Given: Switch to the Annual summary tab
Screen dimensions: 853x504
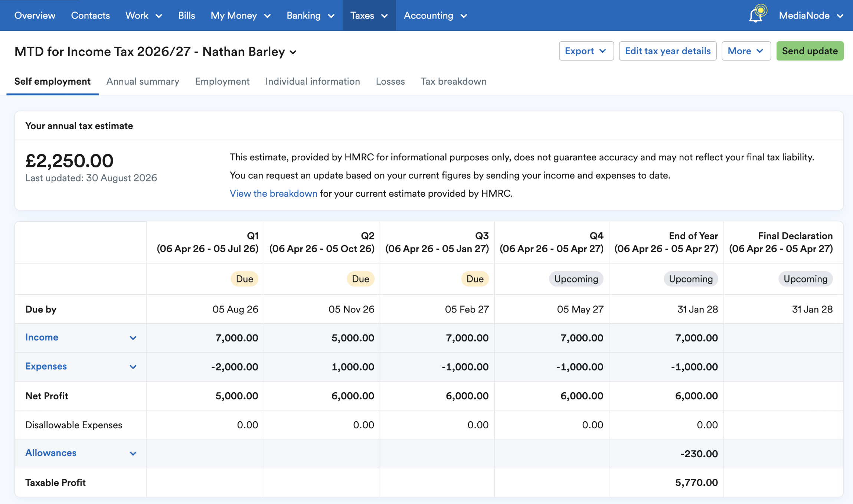Looking at the screenshot, I should [143, 81].
